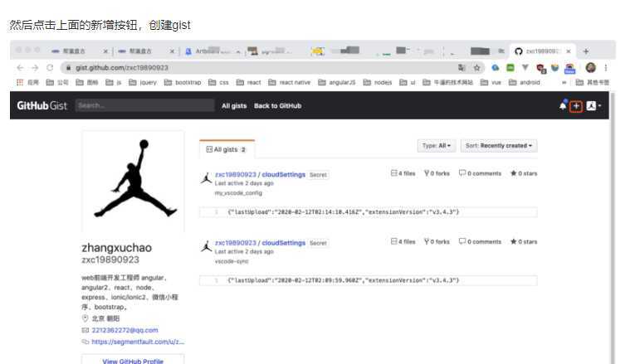Click the large Jordan profile picture
The width and height of the screenshot is (640, 364).
click(133, 182)
